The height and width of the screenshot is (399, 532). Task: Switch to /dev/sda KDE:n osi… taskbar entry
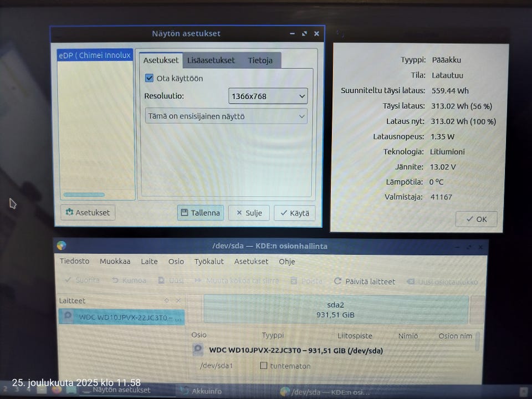(324, 392)
